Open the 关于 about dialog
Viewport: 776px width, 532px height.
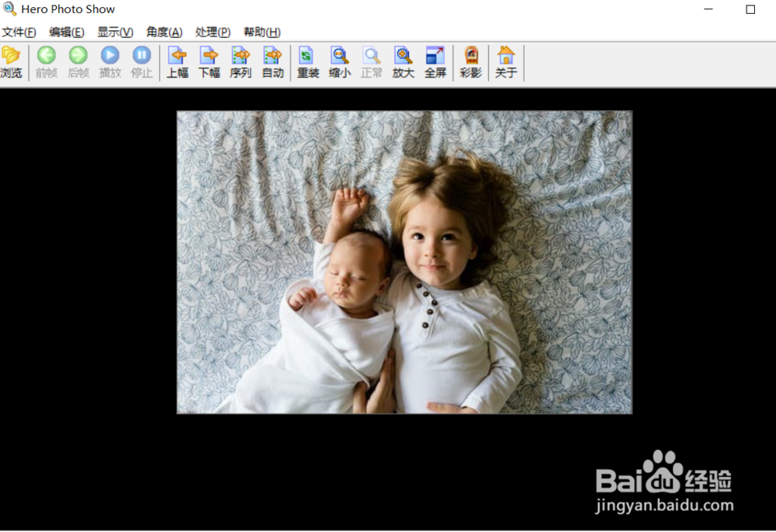506,62
